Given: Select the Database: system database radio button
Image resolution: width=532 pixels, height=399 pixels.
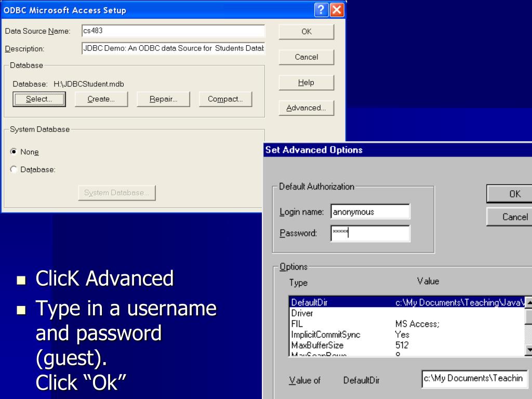Looking at the screenshot, I should tap(14, 169).
